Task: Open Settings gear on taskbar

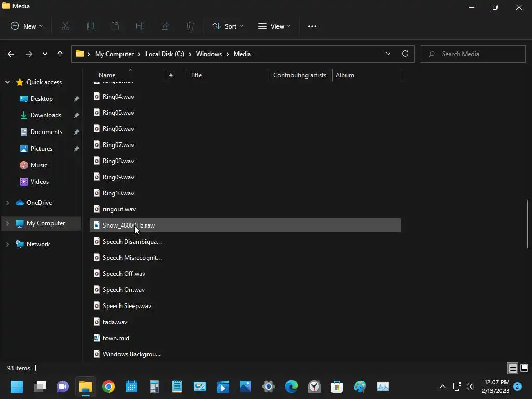Action: tap(269, 387)
